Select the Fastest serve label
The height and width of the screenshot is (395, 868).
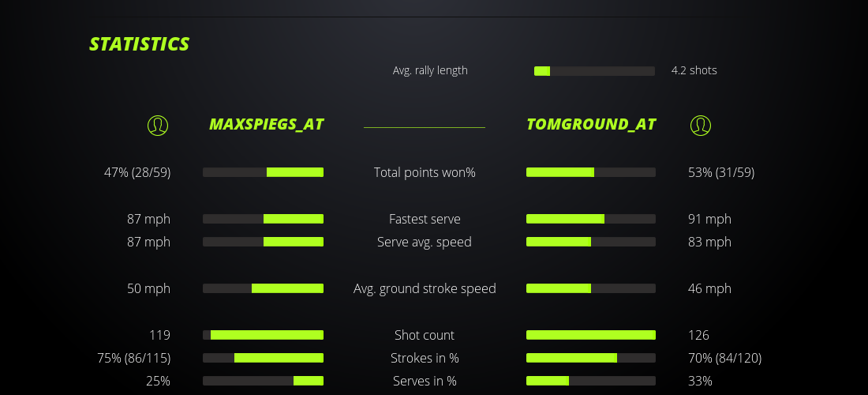coord(425,219)
